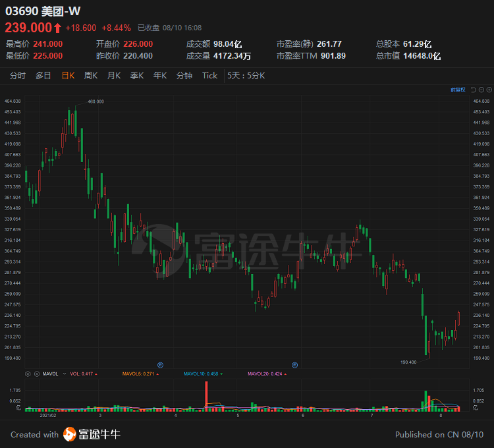Open the Tick chart tab
Image resolution: width=494 pixels, height=448 pixels.
point(210,76)
